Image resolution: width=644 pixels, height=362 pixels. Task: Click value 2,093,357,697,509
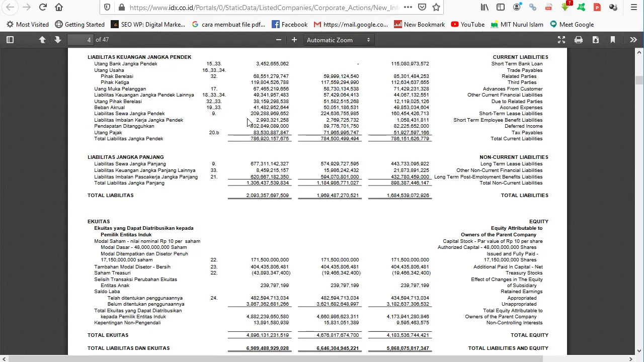(x=268, y=195)
